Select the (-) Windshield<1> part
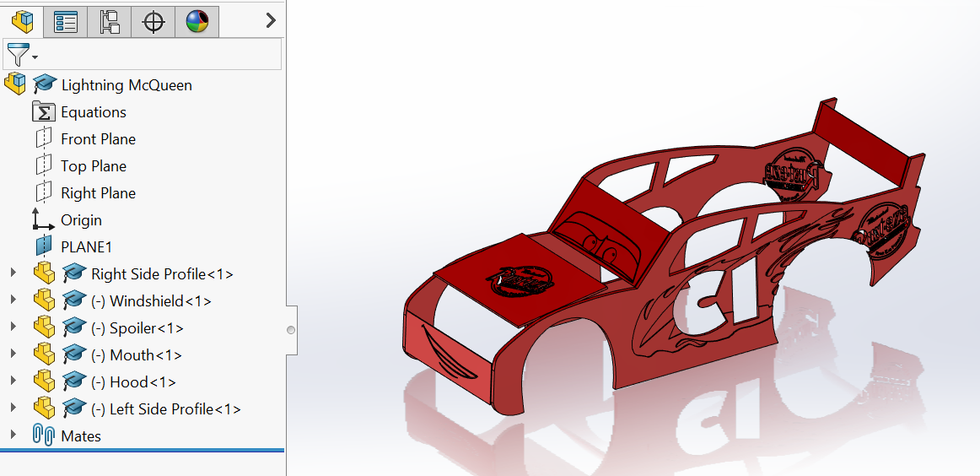 point(151,301)
